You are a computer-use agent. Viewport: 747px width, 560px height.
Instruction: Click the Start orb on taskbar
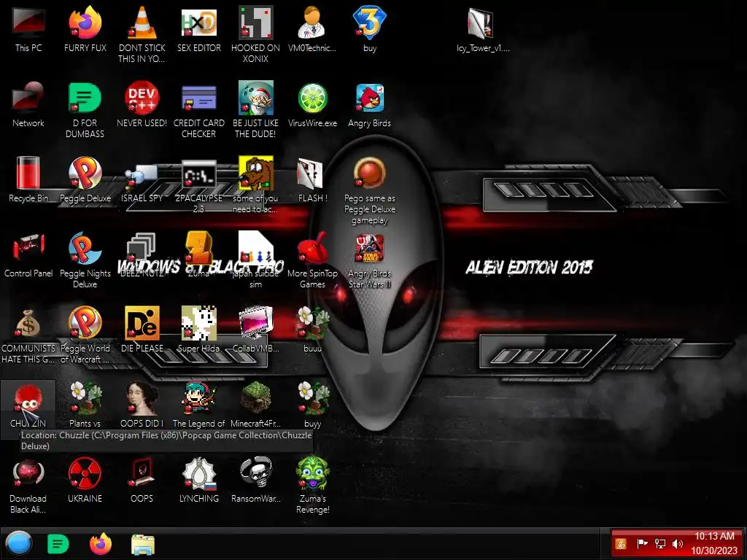click(x=19, y=544)
